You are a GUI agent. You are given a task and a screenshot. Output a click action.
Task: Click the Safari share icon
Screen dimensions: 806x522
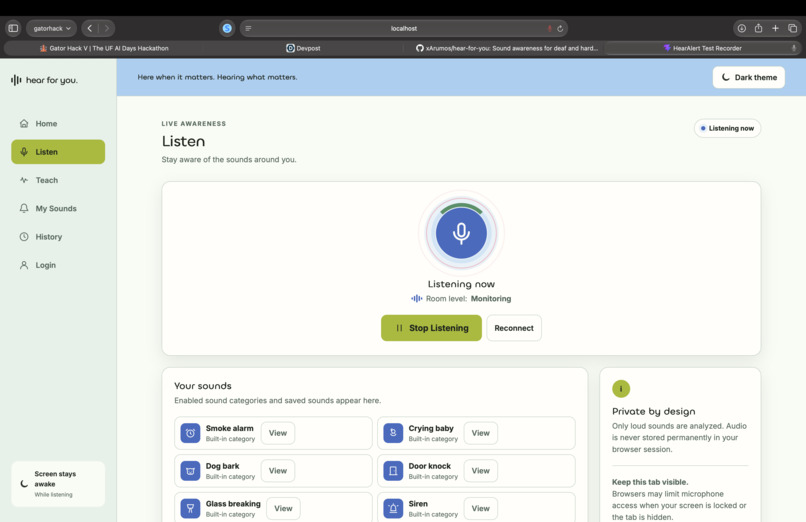tap(758, 28)
